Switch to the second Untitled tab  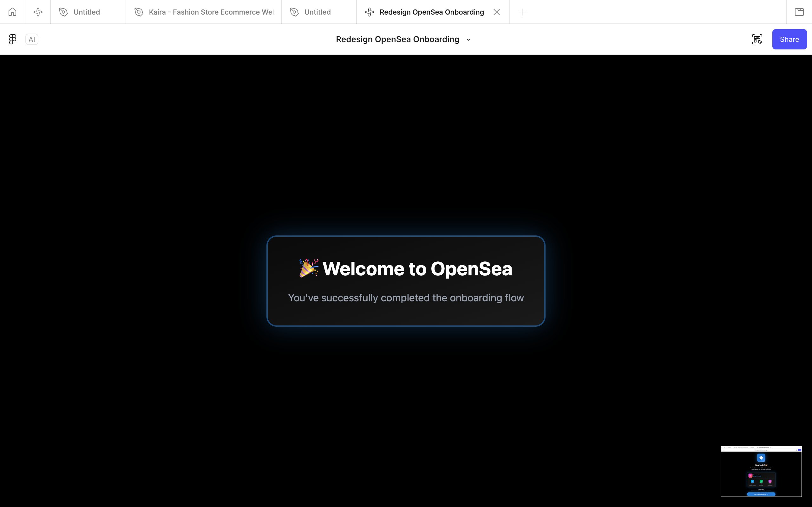[317, 12]
